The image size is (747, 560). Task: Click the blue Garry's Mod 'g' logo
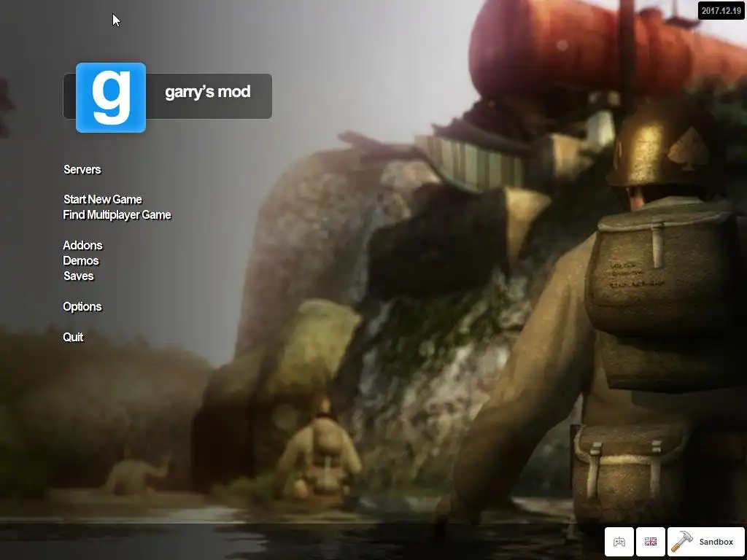point(111,97)
